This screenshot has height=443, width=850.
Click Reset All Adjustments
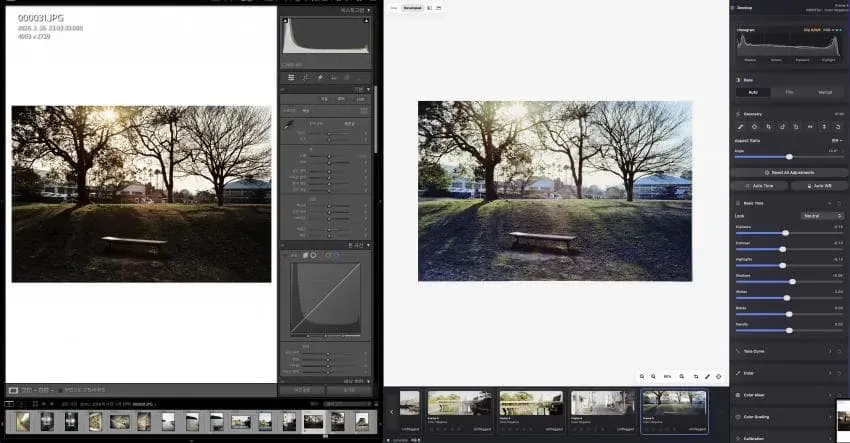click(x=789, y=172)
